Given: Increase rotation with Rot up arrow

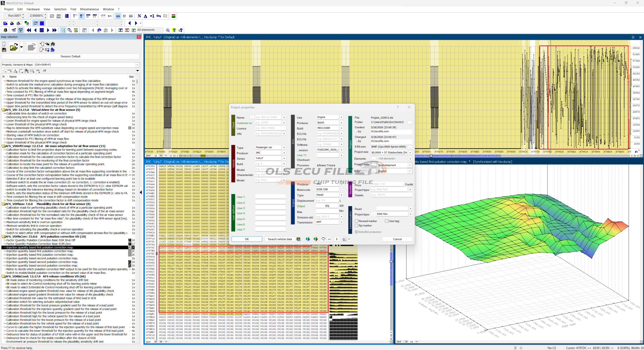Looking at the screenshot, I should click(x=23, y=14).
